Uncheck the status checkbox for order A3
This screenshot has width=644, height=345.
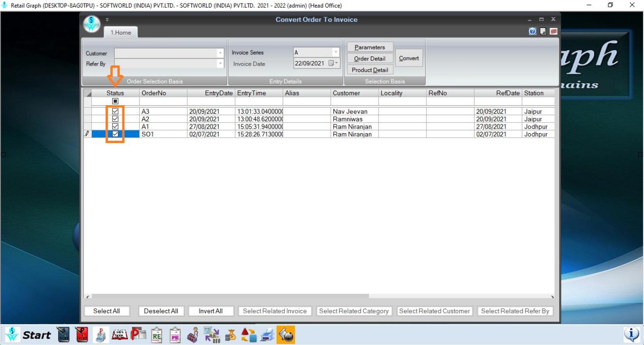coord(115,111)
